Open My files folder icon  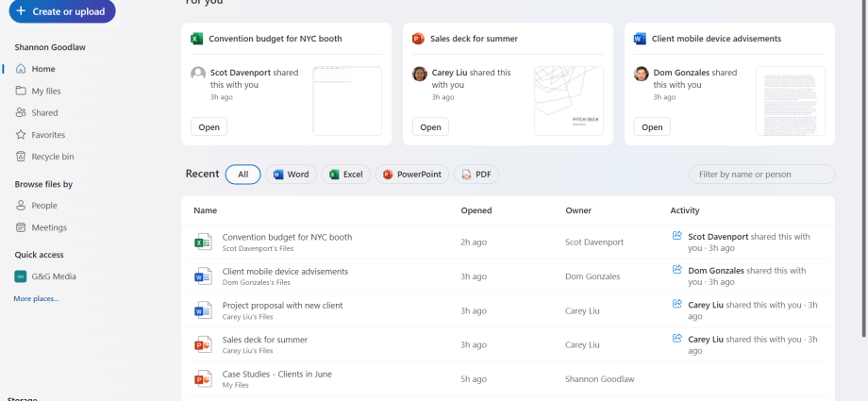21,91
